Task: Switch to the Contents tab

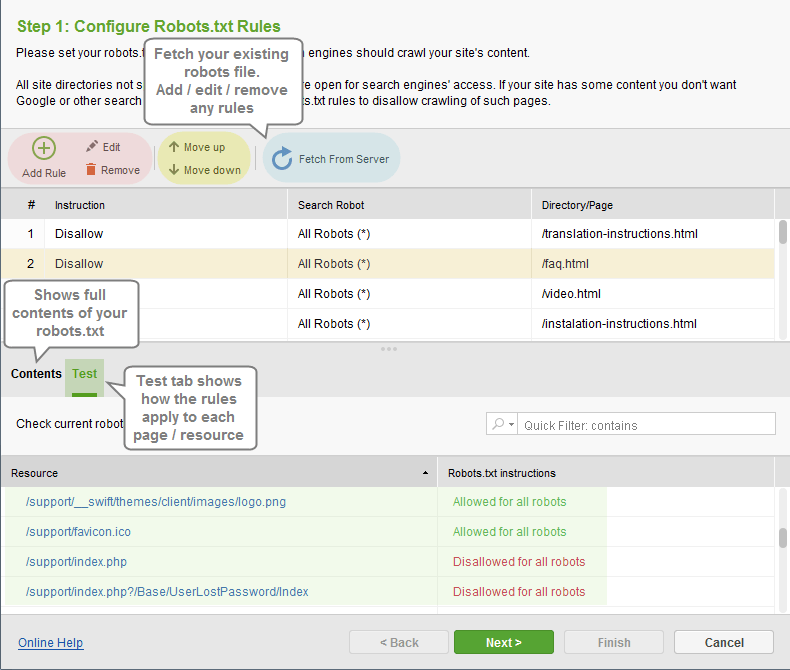Action: tap(36, 374)
